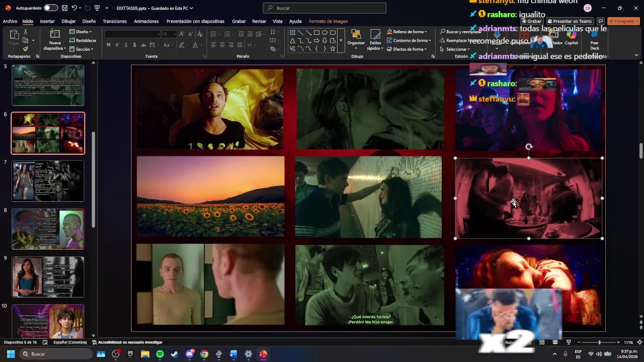
Task: Toggle underline S formatting
Action: coord(126,45)
